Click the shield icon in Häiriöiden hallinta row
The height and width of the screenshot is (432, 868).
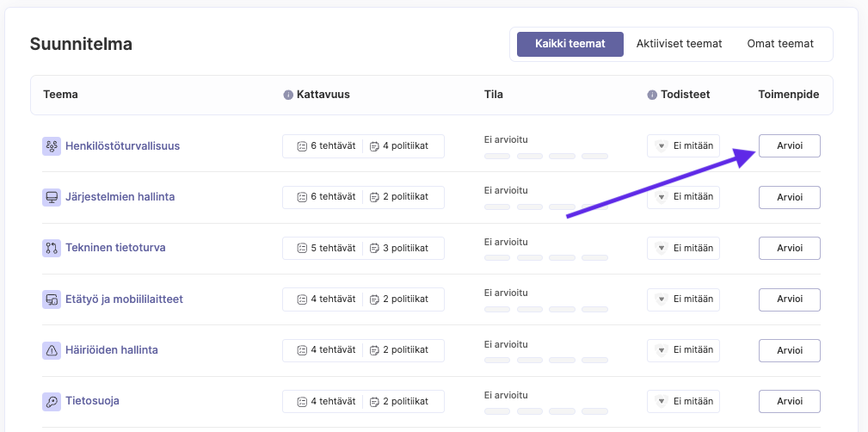662,350
